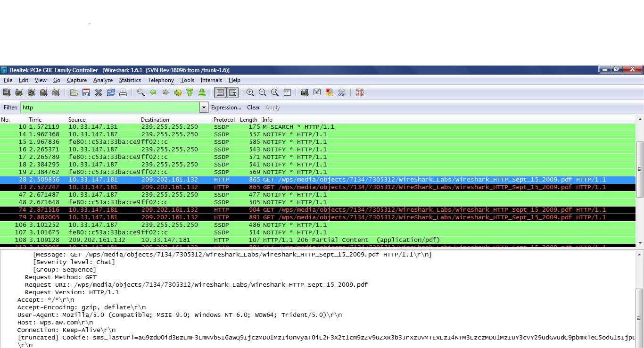Zoom in toolbar icon
644x348 pixels.
[x=250, y=92]
